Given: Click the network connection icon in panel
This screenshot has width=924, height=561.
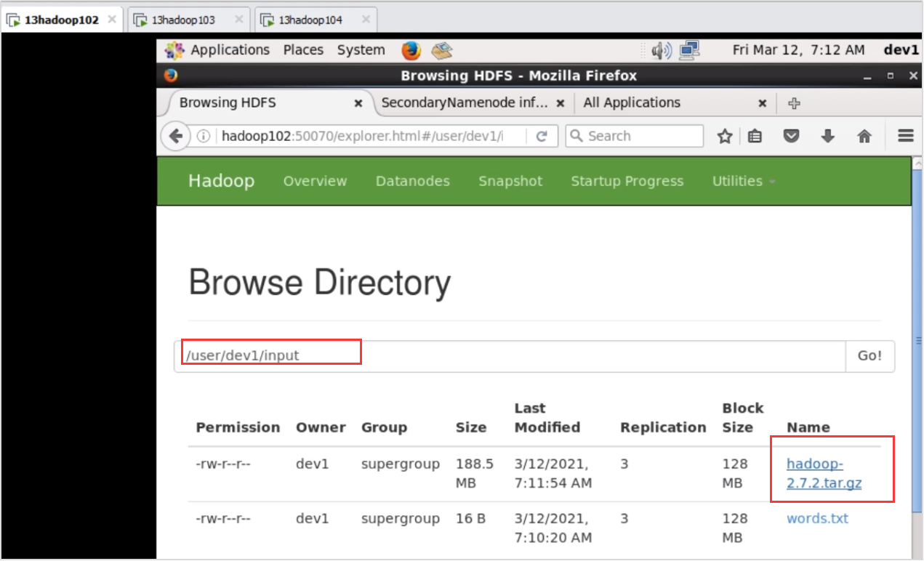Looking at the screenshot, I should pyautogui.click(x=689, y=50).
